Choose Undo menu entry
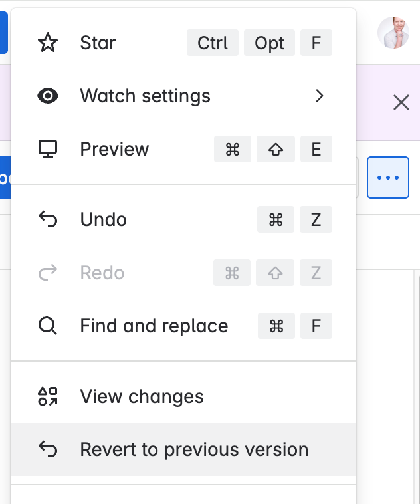The image size is (420, 504). [183, 219]
